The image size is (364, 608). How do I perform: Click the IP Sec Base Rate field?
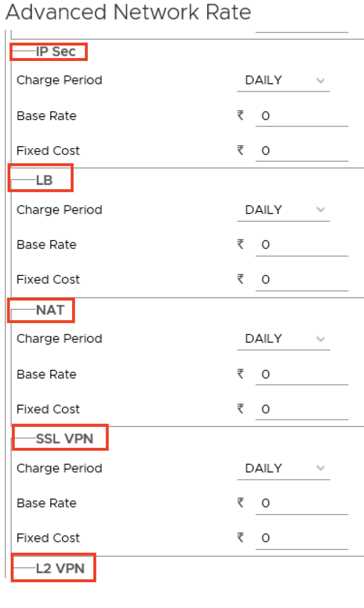(302, 116)
